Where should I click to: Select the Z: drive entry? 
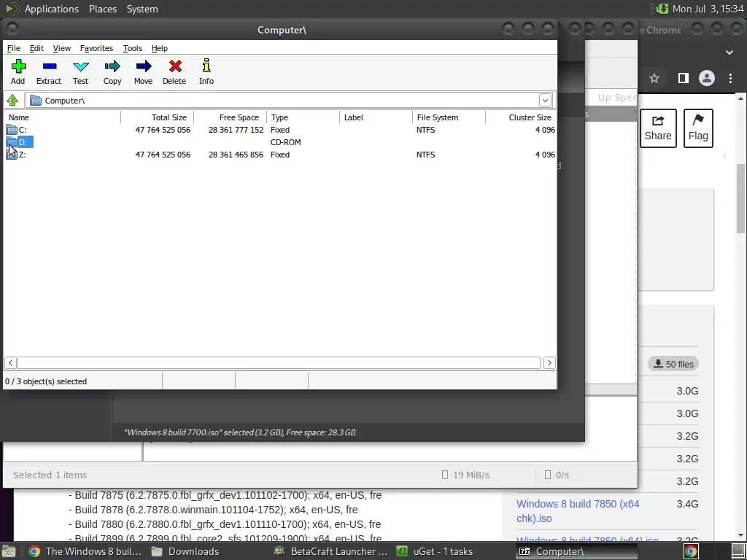click(x=16, y=155)
